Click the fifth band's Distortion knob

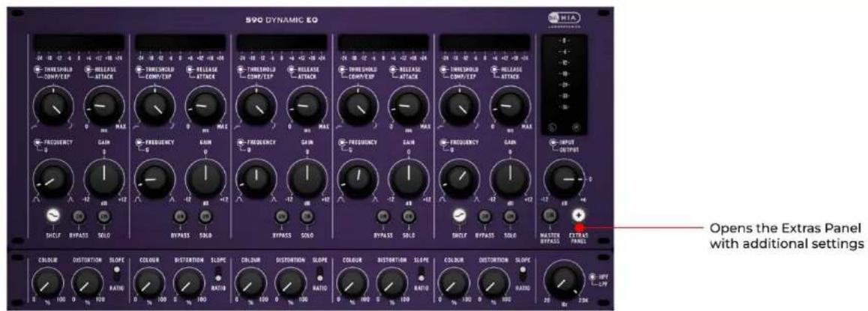pos(492,283)
